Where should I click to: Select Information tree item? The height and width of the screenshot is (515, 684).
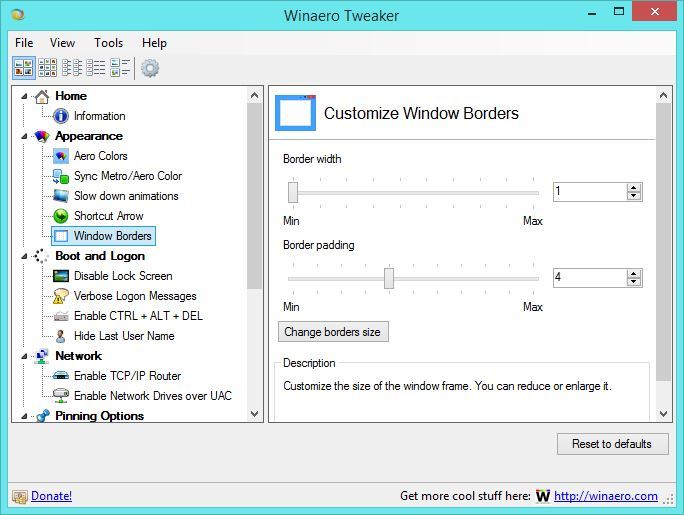pos(99,116)
